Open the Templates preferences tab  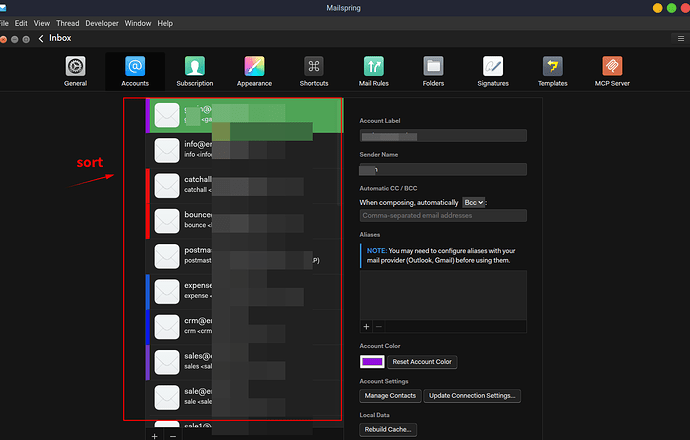[553, 71]
